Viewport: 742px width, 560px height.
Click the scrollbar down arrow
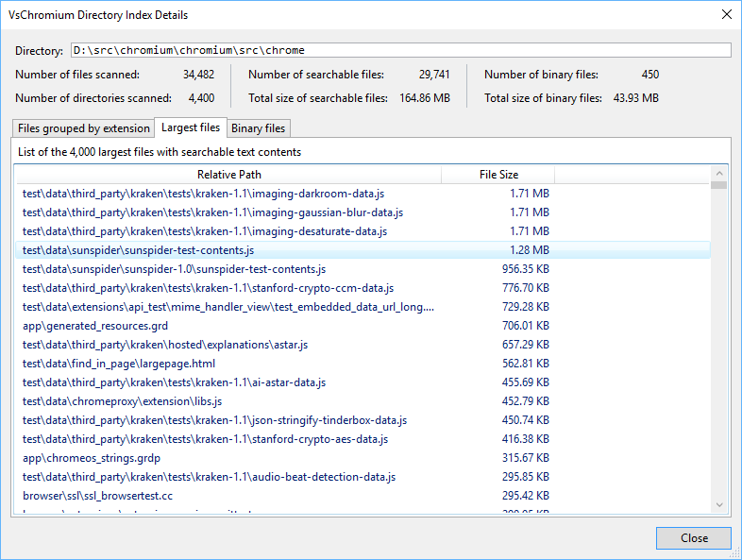point(719,505)
